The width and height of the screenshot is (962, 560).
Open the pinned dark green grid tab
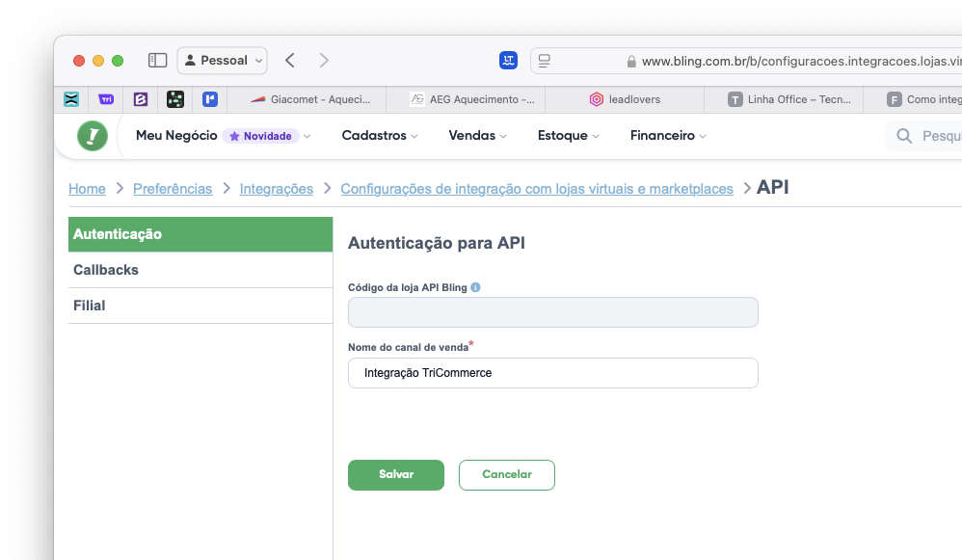(x=175, y=99)
